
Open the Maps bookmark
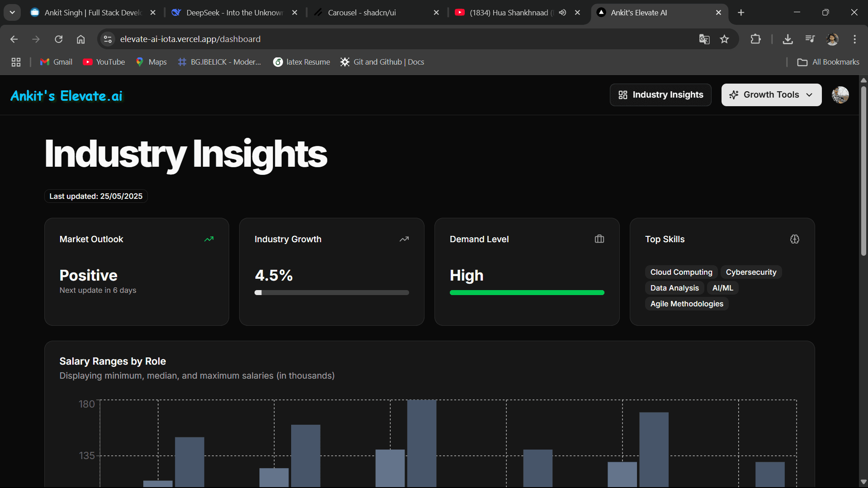(151, 62)
